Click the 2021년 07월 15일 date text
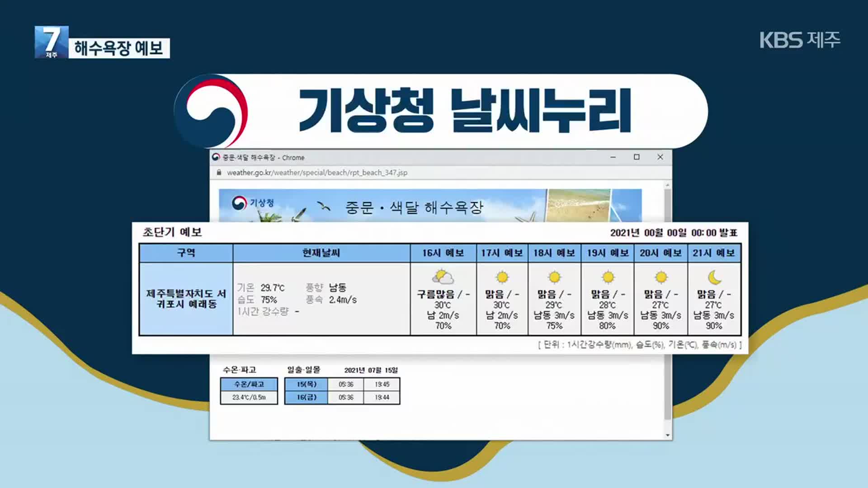Screen dimensions: 868x488 pos(371,371)
